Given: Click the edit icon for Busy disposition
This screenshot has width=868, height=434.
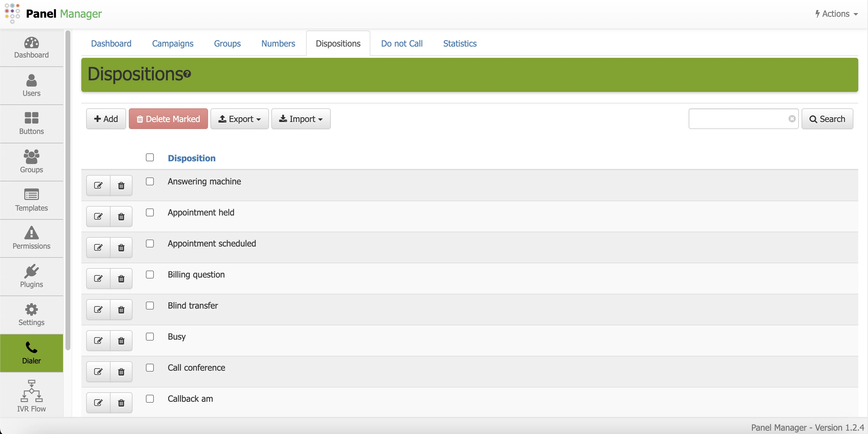Looking at the screenshot, I should pyautogui.click(x=98, y=341).
